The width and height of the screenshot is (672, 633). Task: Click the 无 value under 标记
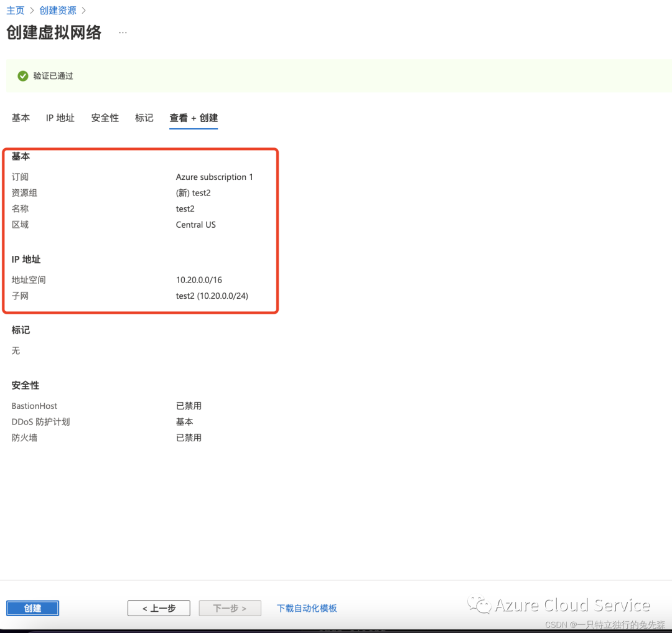pos(16,350)
